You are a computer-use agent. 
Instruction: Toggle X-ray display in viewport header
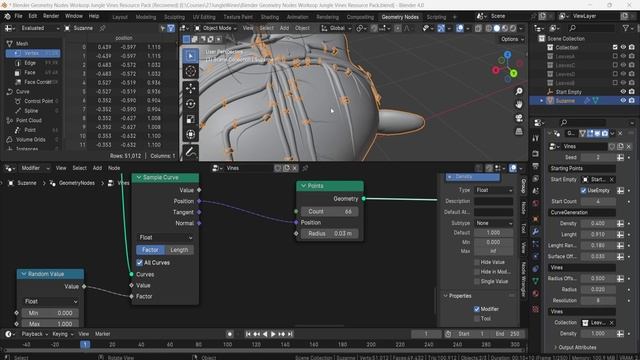click(478, 28)
